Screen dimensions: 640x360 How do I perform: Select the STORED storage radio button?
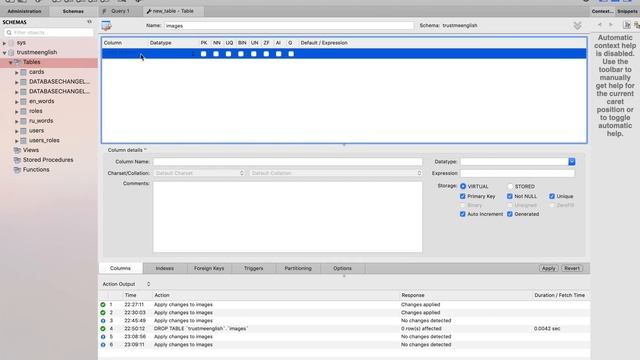point(510,186)
